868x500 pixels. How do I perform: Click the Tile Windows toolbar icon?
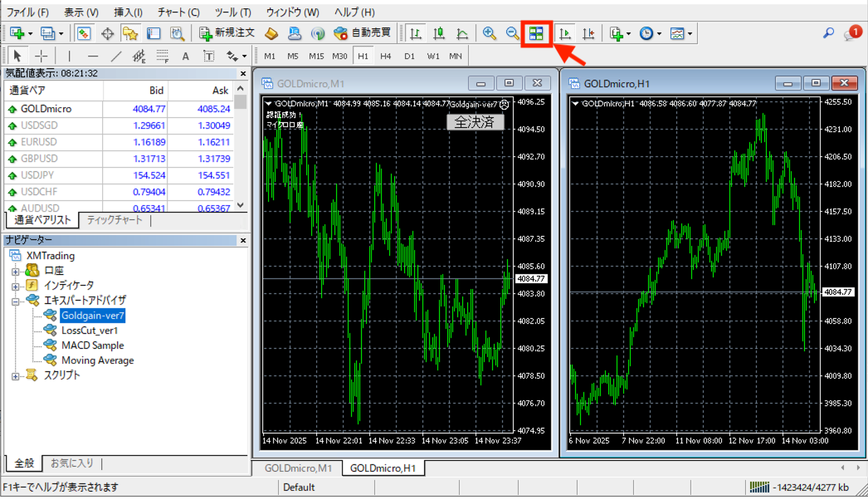(536, 34)
